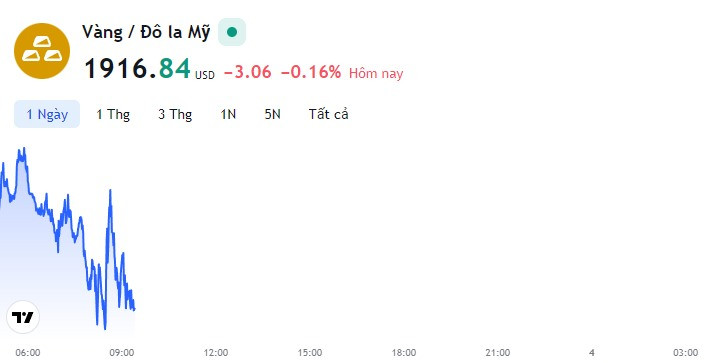The height and width of the screenshot is (363, 722).
Task: Switch to the 1 Thg range
Action: coord(113,114)
